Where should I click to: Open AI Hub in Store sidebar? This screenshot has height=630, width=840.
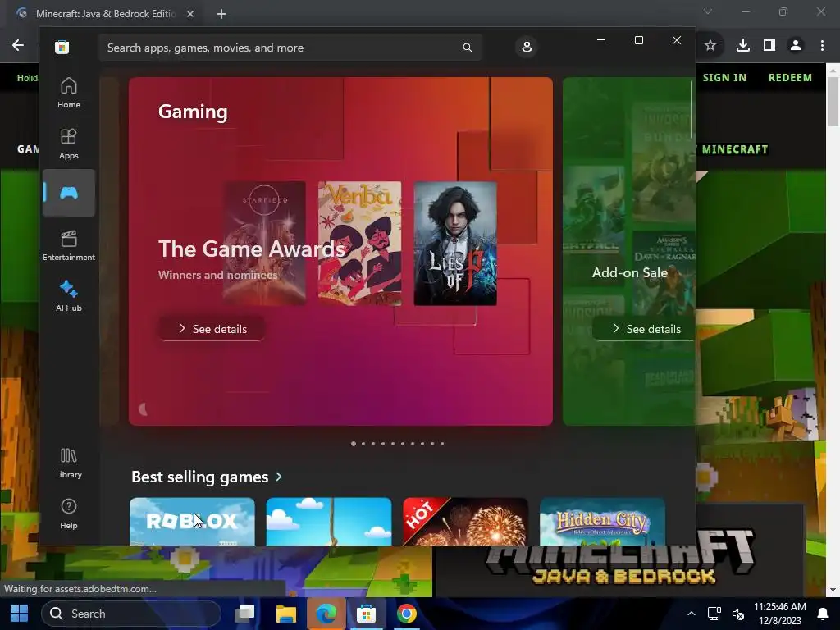click(x=69, y=295)
